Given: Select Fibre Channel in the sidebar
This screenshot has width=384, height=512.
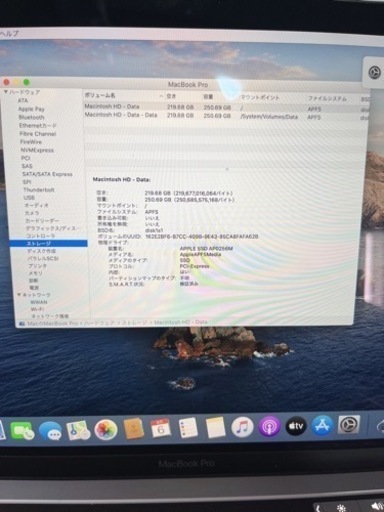Looking at the screenshot, I should (38, 134).
